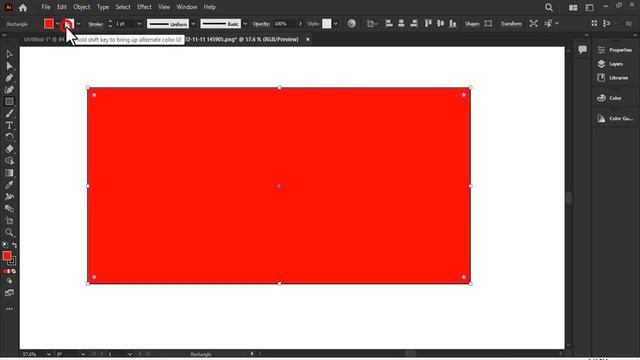Click Vertical Align Top icon
Image resolution: width=640 pixels, height=360 pixels.
[x=428, y=24]
